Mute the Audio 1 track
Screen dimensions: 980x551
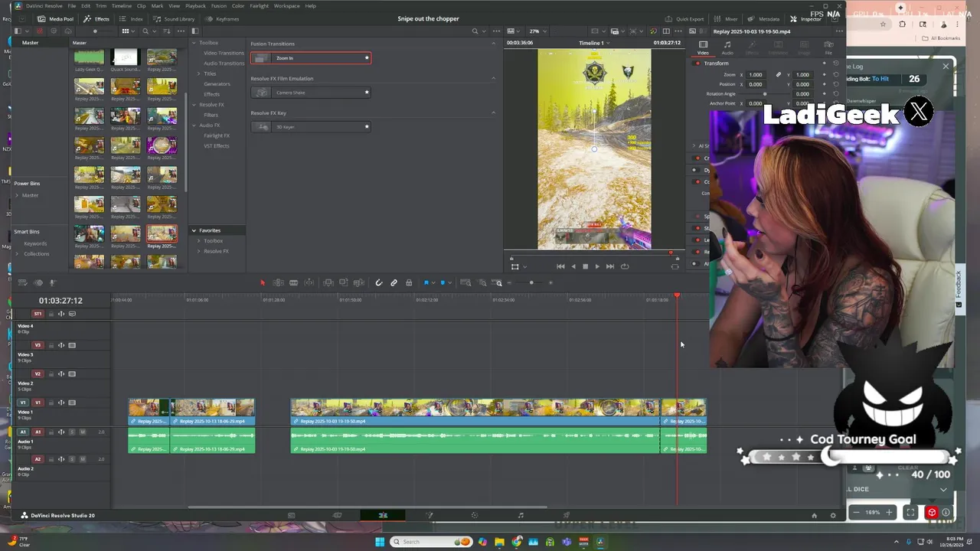83,432
